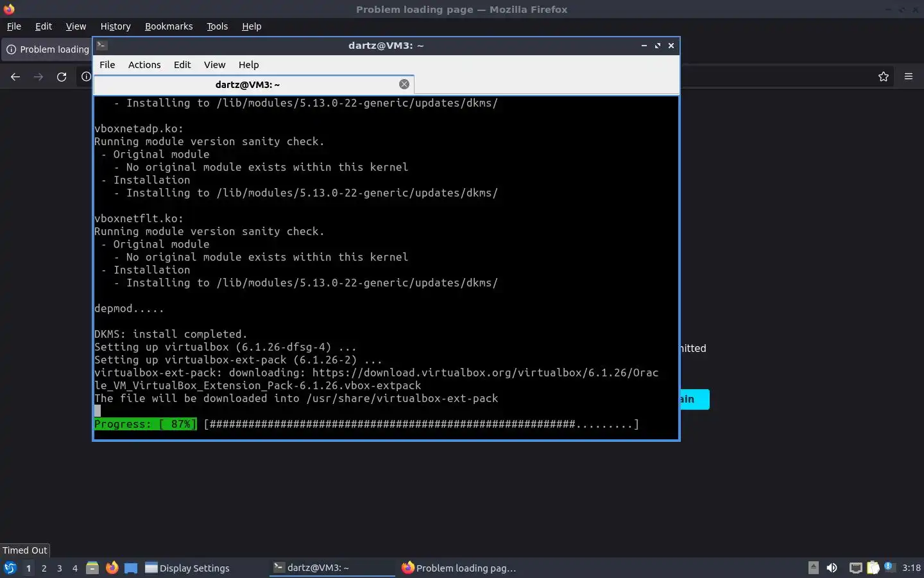This screenshot has height=578, width=924.
Task: Open the terminal View menu
Action: (214, 65)
